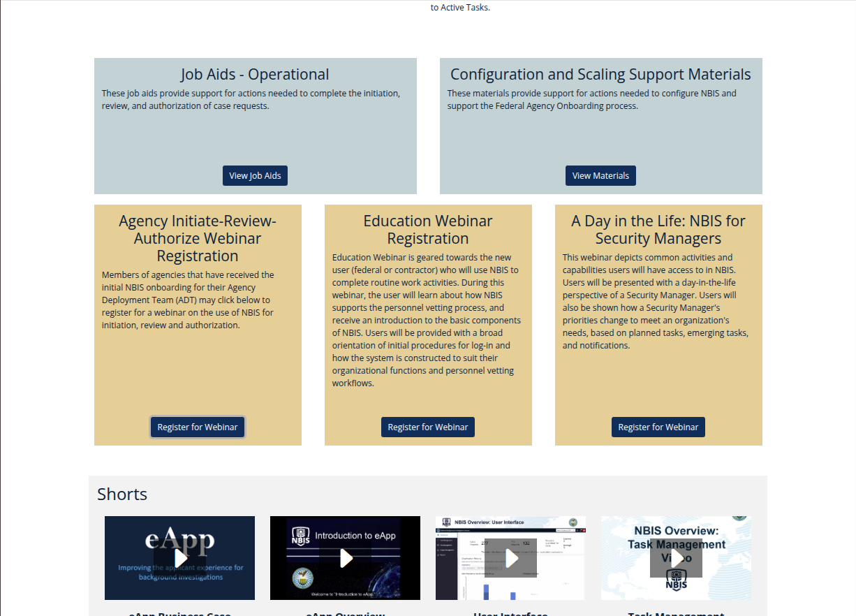Click the Security Managers webinar description
The height and width of the screenshot is (616, 856).
656,301
